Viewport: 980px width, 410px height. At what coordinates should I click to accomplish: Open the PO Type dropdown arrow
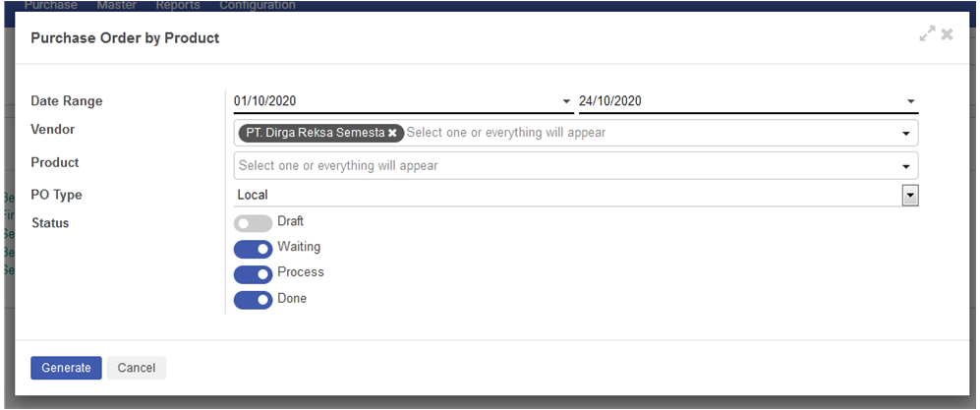coord(910,196)
